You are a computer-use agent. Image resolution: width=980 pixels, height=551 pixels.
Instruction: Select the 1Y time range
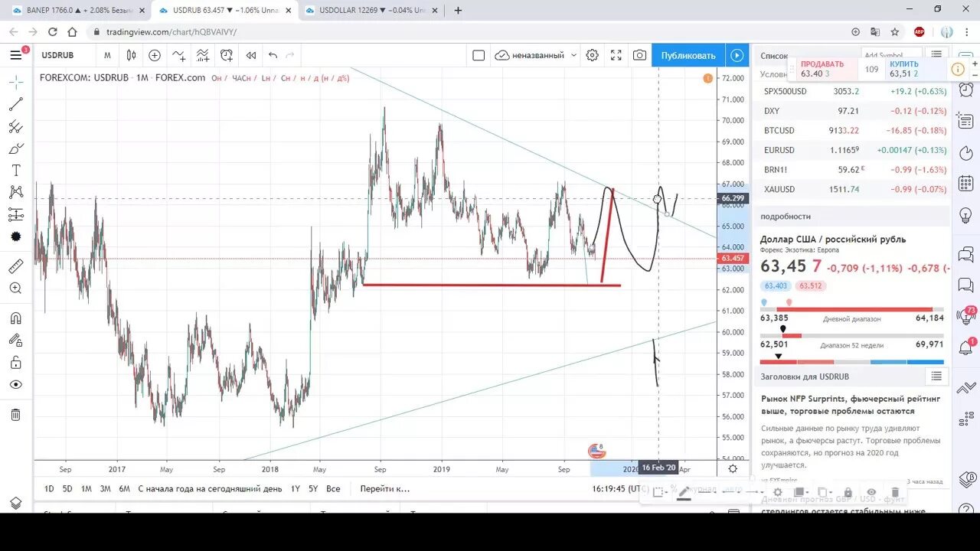(x=296, y=488)
